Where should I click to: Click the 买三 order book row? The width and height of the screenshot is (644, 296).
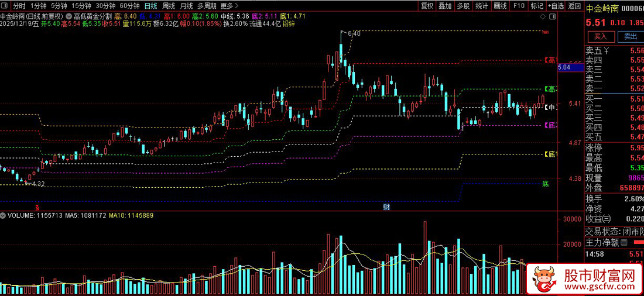(614, 118)
